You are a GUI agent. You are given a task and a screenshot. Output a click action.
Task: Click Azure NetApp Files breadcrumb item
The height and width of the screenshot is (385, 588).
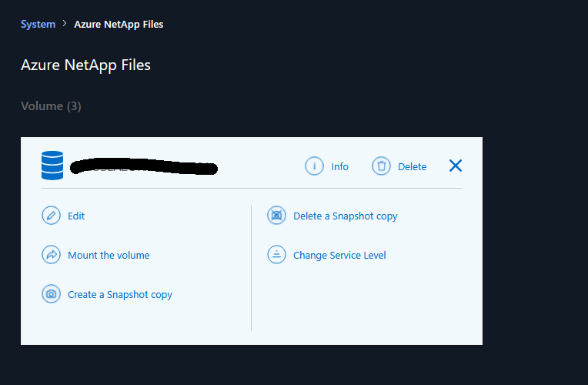[119, 25]
